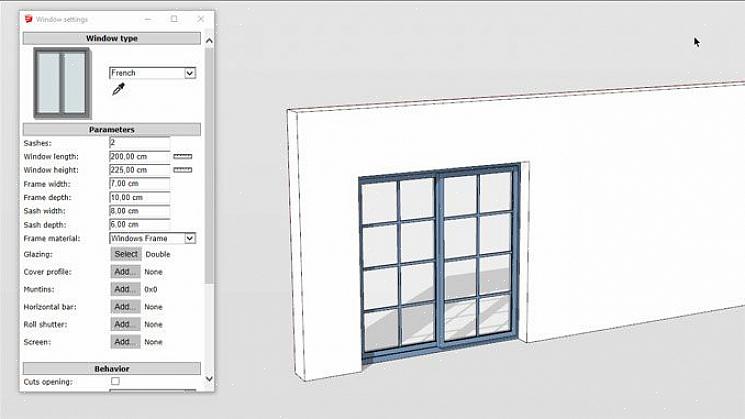The height and width of the screenshot is (419, 745).
Task: Add a Roll shutter
Action: (124, 324)
